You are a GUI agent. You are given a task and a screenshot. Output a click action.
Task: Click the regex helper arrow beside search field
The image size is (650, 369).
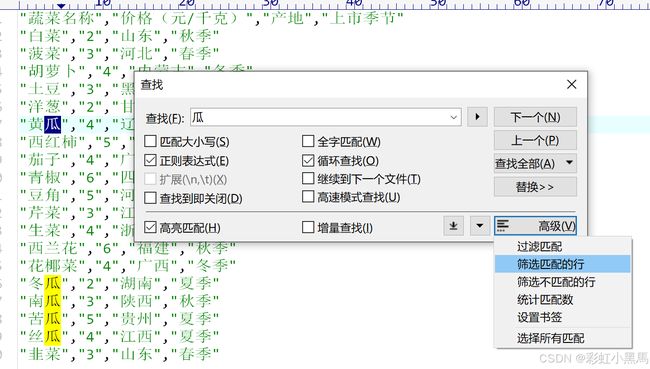[x=477, y=117]
